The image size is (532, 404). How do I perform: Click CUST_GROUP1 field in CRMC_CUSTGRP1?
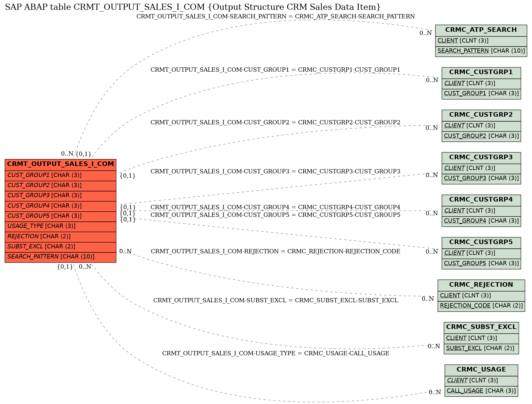pyautogui.click(x=481, y=94)
